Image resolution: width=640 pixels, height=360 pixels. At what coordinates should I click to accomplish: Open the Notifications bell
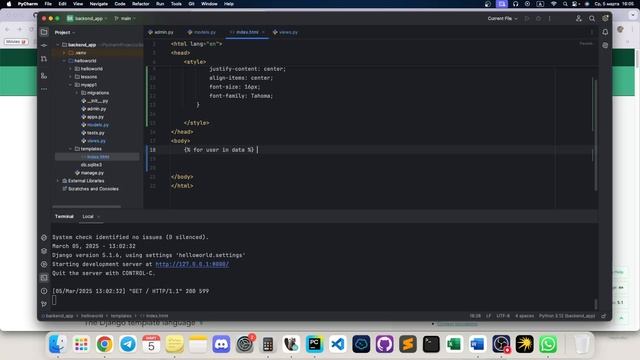click(605, 32)
